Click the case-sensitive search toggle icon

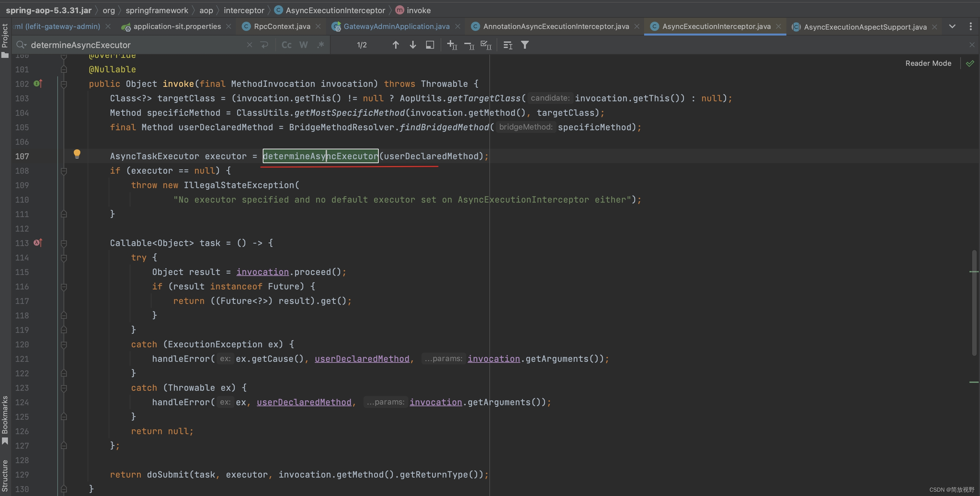click(286, 45)
